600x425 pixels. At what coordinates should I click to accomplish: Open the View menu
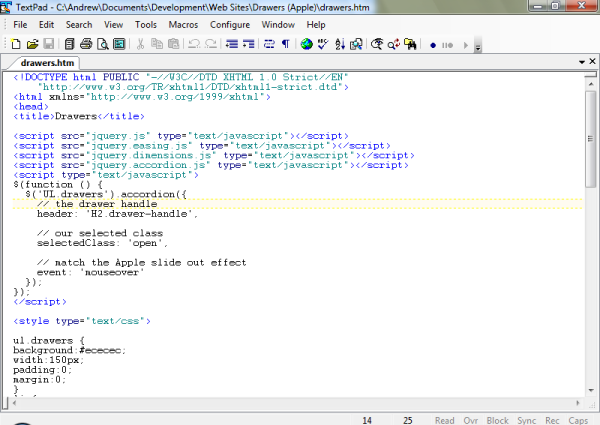click(114, 25)
